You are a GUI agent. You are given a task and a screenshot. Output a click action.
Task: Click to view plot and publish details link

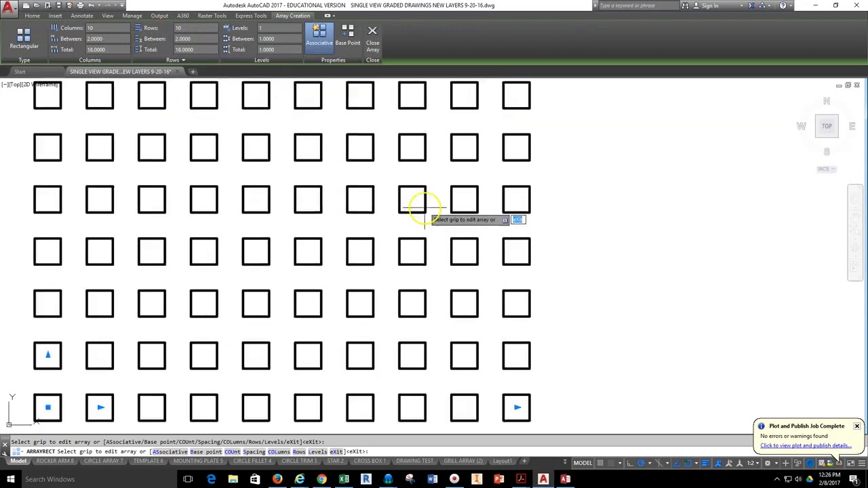pyautogui.click(x=806, y=445)
